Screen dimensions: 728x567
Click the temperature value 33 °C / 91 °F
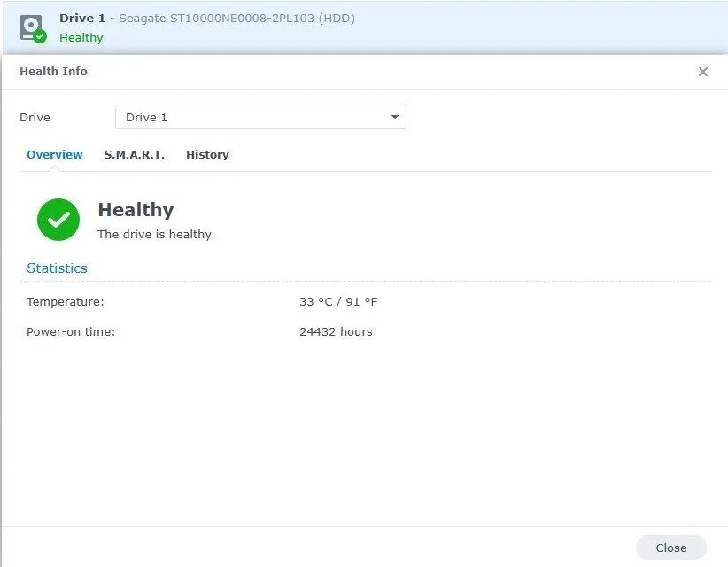pos(338,302)
